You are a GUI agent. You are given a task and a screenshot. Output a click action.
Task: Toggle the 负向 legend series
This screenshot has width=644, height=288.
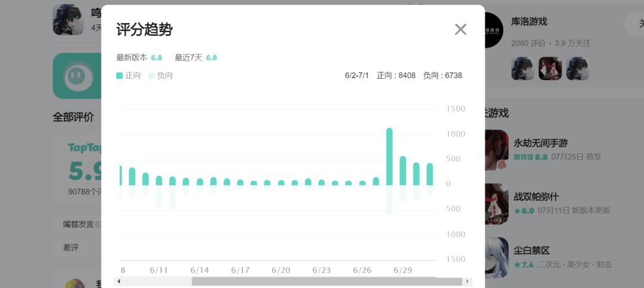click(160, 76)
